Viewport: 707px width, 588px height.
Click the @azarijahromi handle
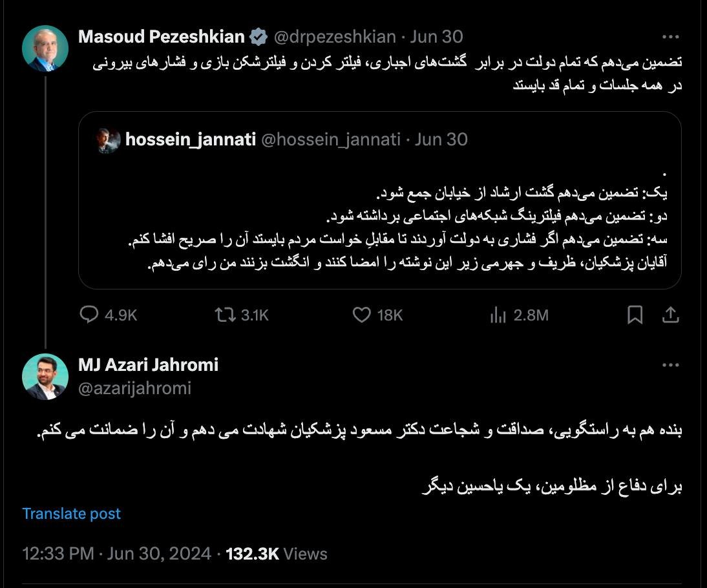[134, 388]
